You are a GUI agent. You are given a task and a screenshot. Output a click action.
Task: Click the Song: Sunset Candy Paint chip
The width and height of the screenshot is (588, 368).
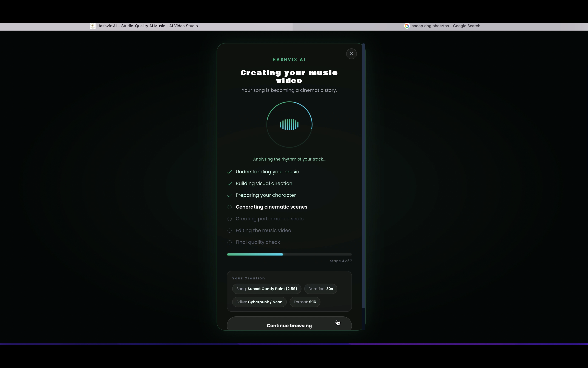(267, 289)
